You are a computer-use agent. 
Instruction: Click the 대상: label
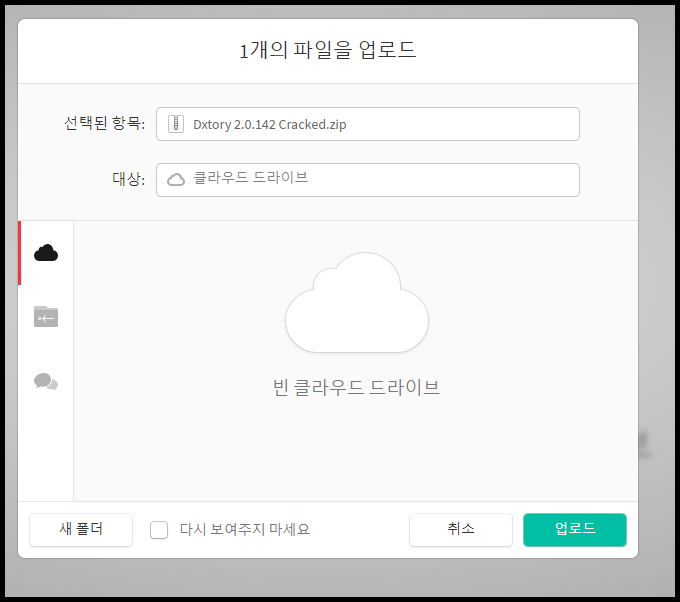point(128,179)
